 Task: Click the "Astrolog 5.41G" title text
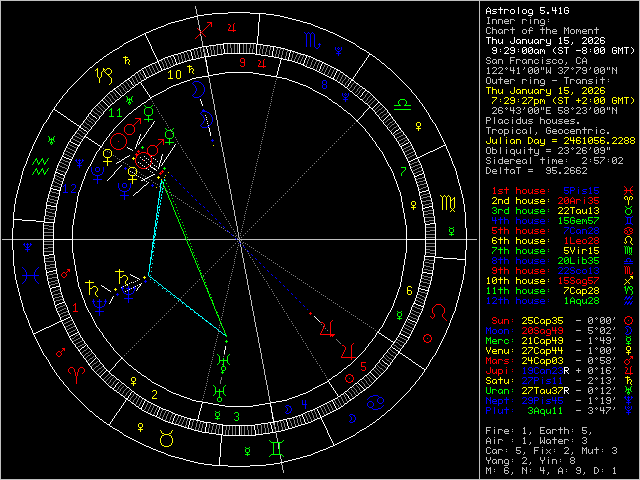524,10
